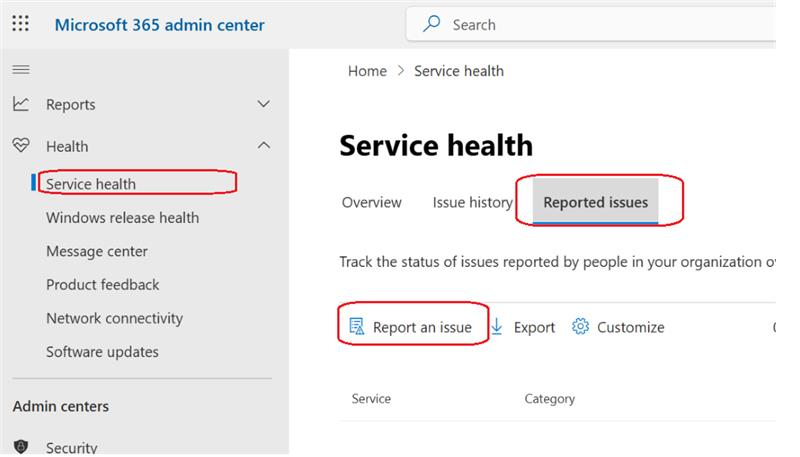The image size is (800, 457).
Task: Open Software updates page
Action: click(x=102, y=352)
